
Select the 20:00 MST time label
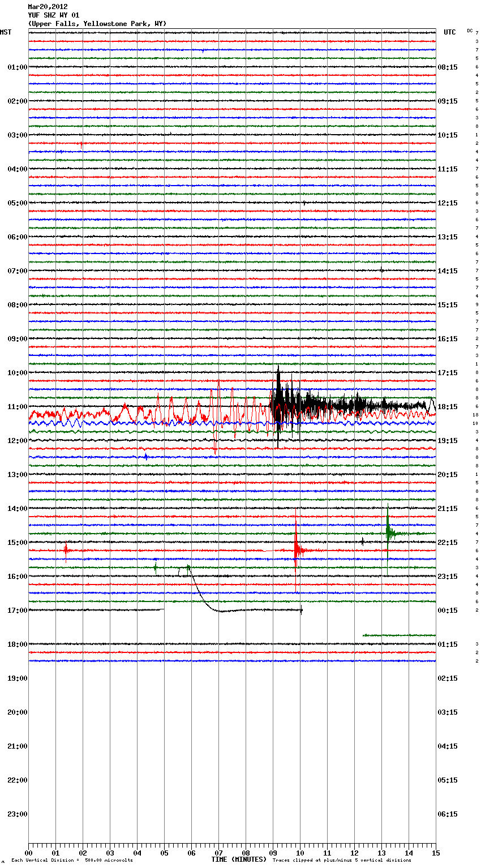(x=18, y=712)
